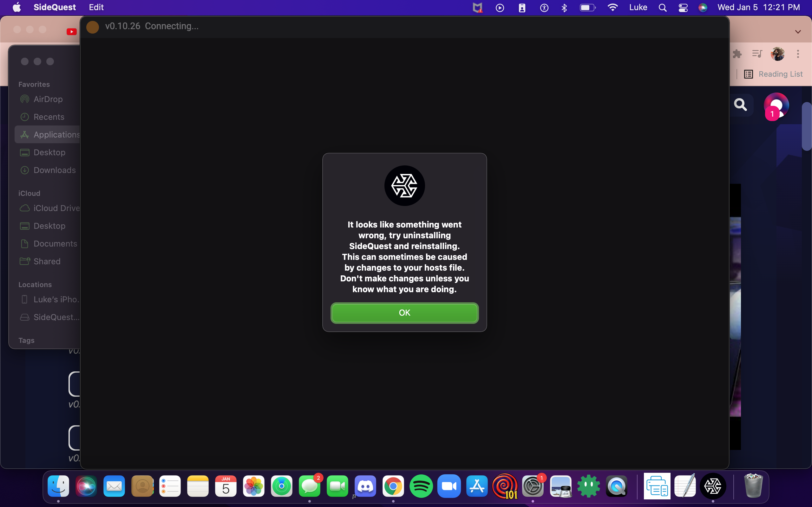Viewport: 812px width, 507px height.
Task: Open Discord from the Dock
Action: (x=365, y=486)
